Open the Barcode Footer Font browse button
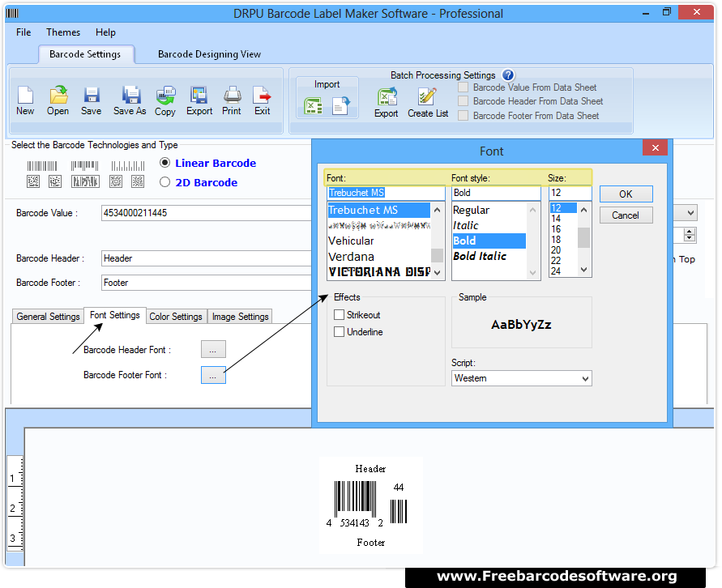Viewport: 722px width, 588px height. click(213, 375)
